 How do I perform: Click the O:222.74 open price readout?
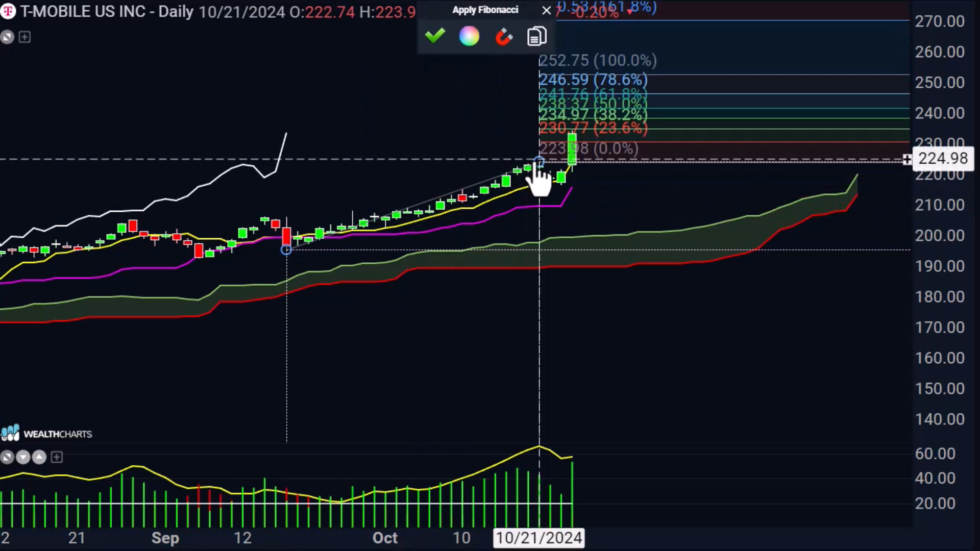tap(322, 12)
